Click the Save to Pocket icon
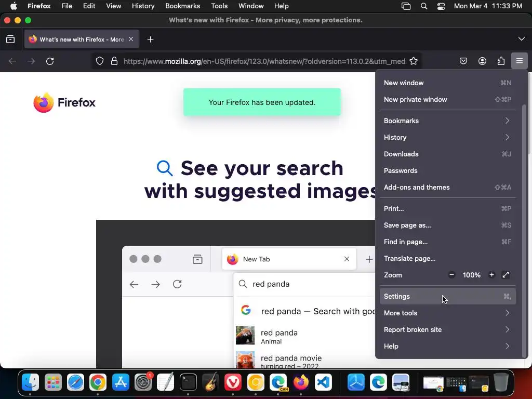532x399 pixels. pos(463,61)
